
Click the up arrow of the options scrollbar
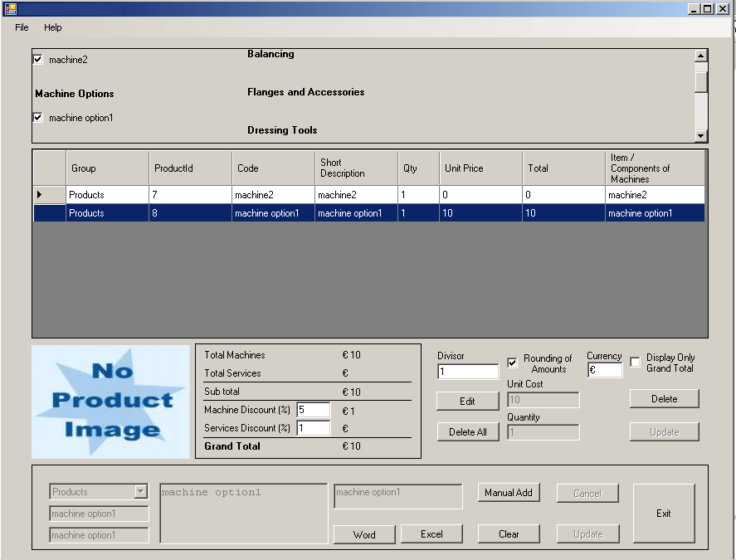[x=700, y=56]
